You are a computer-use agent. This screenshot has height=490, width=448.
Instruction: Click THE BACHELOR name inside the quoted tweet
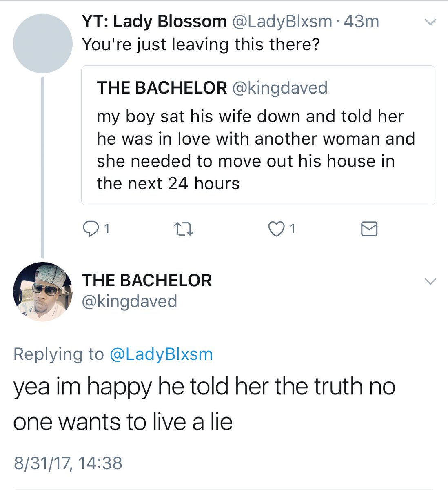click(162, 88)
